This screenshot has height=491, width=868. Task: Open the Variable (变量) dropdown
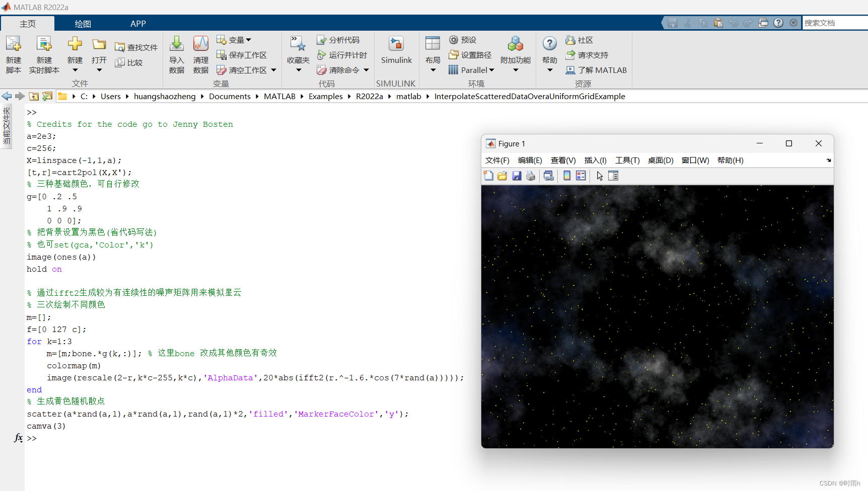234,40
